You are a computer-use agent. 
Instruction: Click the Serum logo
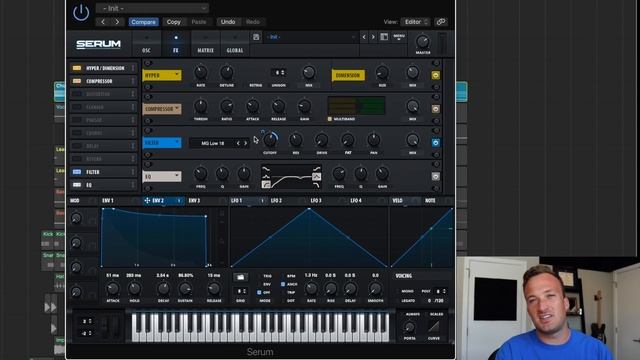click(98, 44)
